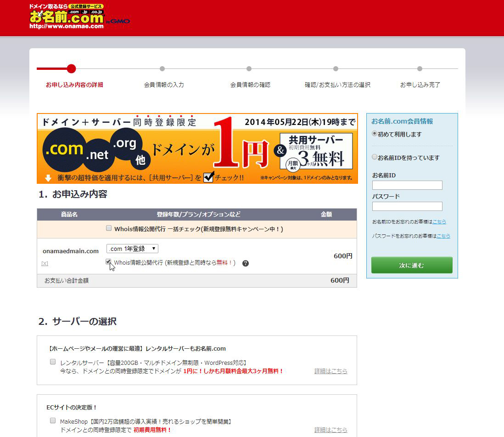
Task: Click the お名前ID input field
Action: tap(407, 185)
